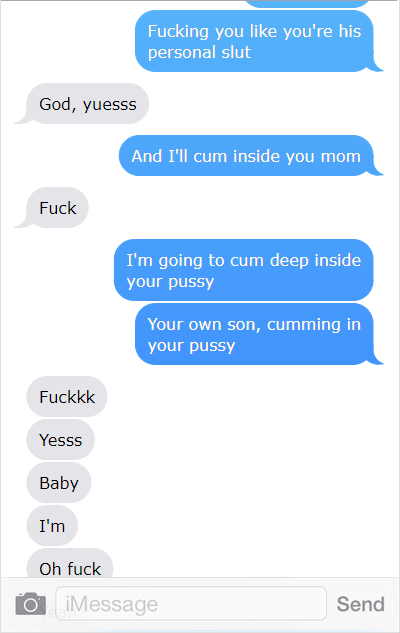Click the tail of the 'Your own son' bubble
This screenshot has width=400, height=633.
[378, 359]
